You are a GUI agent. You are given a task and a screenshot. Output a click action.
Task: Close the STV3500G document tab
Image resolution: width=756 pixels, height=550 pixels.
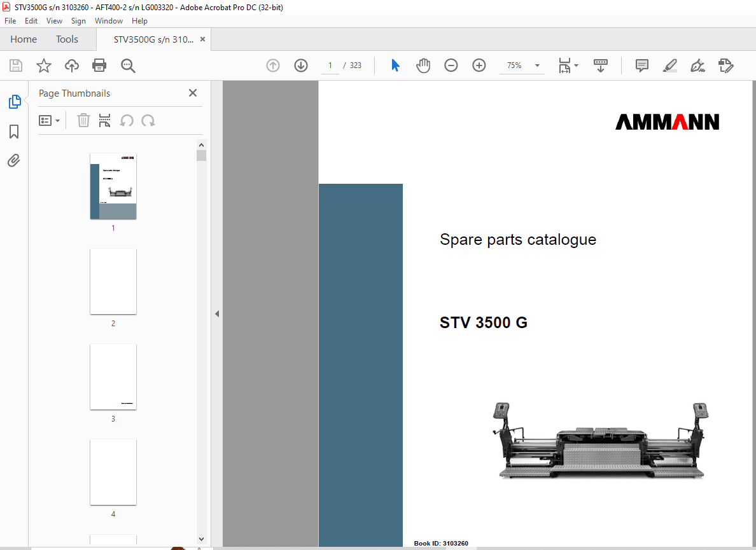pyautogui.click(x=202, y=39)
